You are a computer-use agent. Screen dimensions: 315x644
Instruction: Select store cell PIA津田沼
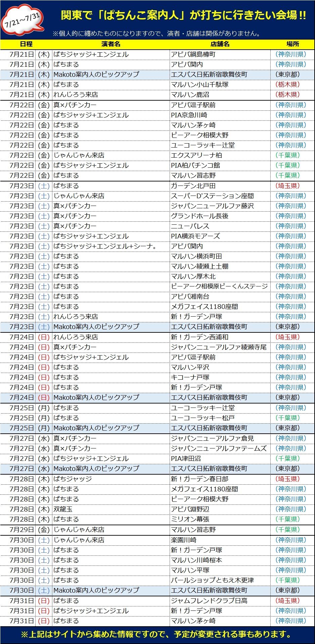pyautogui.click(x=220, y=459)
